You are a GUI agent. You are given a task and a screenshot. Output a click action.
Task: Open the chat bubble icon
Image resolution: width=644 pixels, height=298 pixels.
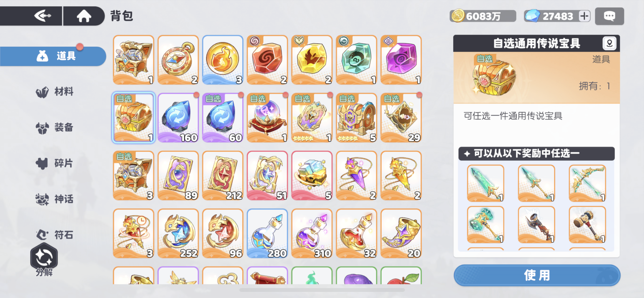coord(609,16)
